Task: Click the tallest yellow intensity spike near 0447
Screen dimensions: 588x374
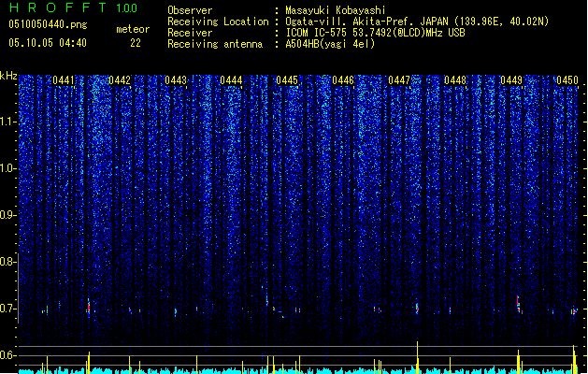Action: tap(417, 357)
